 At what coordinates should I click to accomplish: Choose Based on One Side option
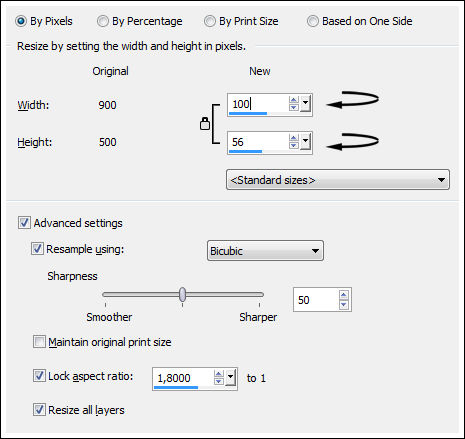click(360, 21)
